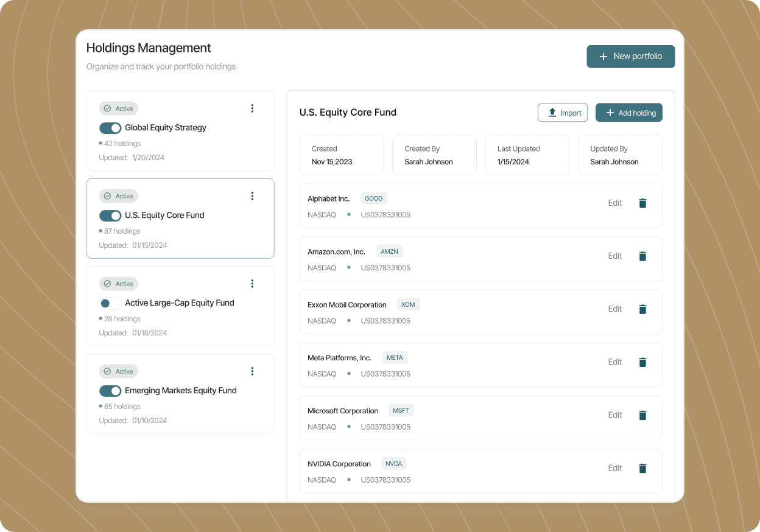Click Add holding button

click(x=629, y=113)
